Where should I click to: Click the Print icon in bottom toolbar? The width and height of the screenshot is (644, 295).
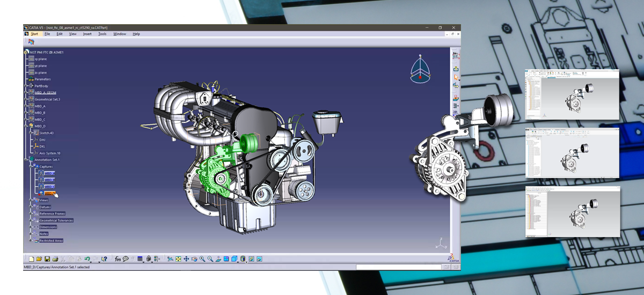point(55,259)
